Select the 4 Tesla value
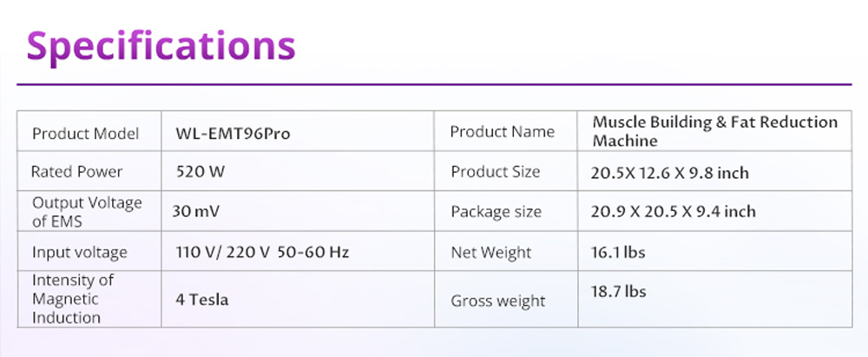 click(x=202, y=300)
